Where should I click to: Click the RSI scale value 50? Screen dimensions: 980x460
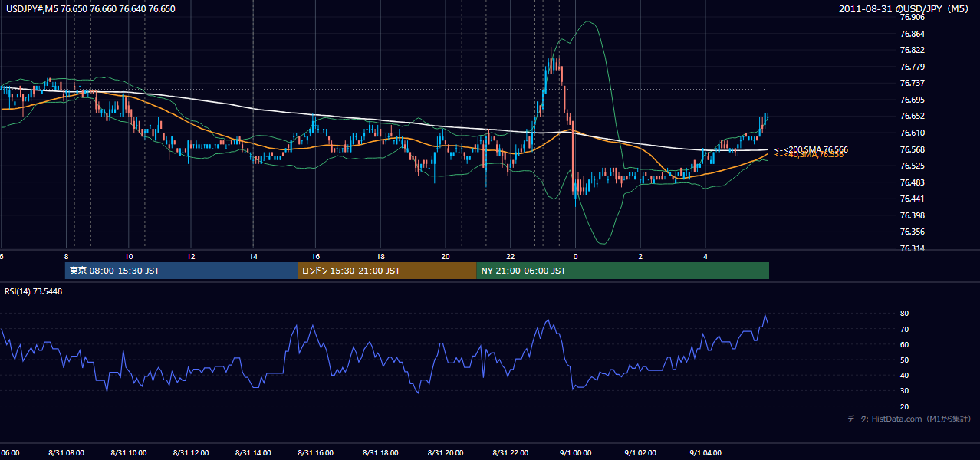pos(905,360)
